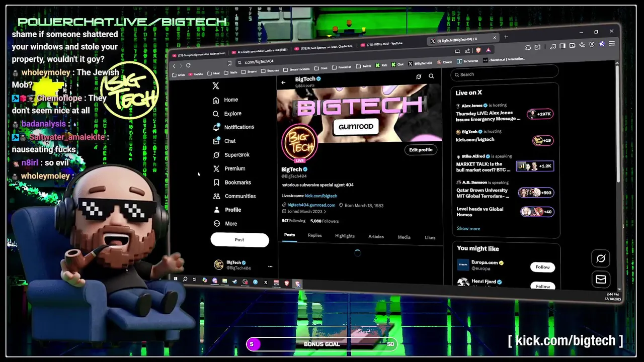This screenshot has width=644, height=362.
Task: Open Telegram from the taskbar
Action: (255, 282)
